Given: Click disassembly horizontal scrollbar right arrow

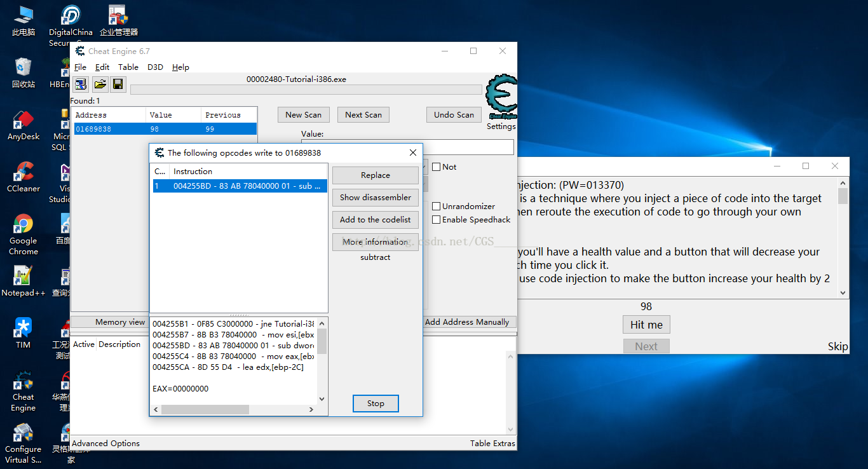Looking at the screenshot, I should coord(311,410).
